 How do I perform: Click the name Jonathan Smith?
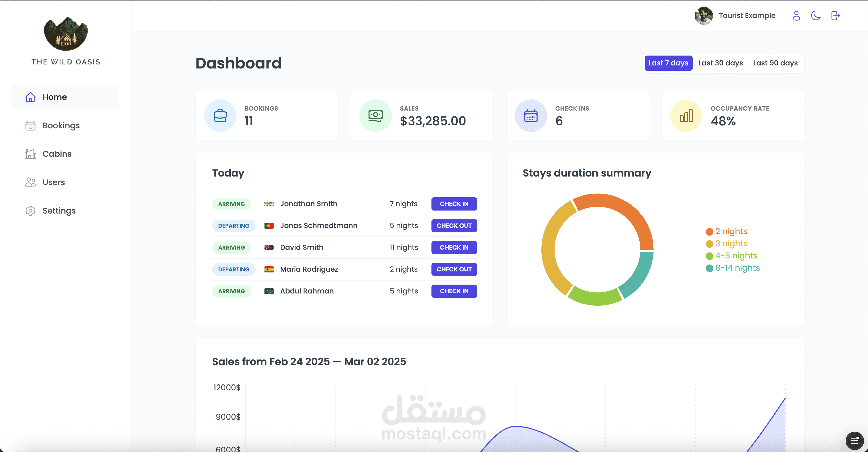pyautogui.click(x=309, y=204)
